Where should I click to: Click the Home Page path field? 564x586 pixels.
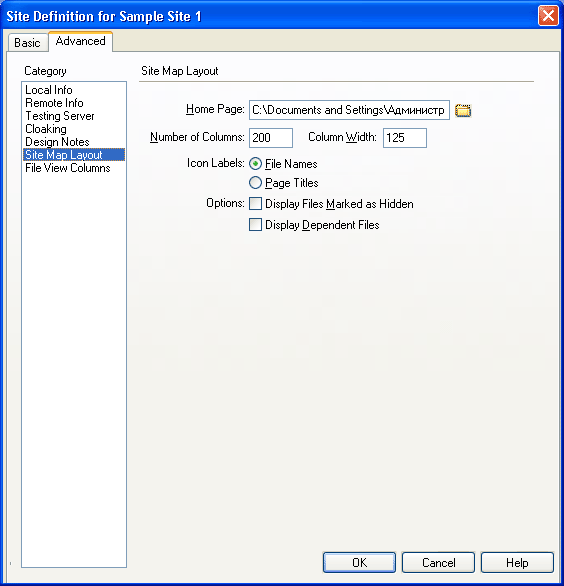click(x=349, y=110)
